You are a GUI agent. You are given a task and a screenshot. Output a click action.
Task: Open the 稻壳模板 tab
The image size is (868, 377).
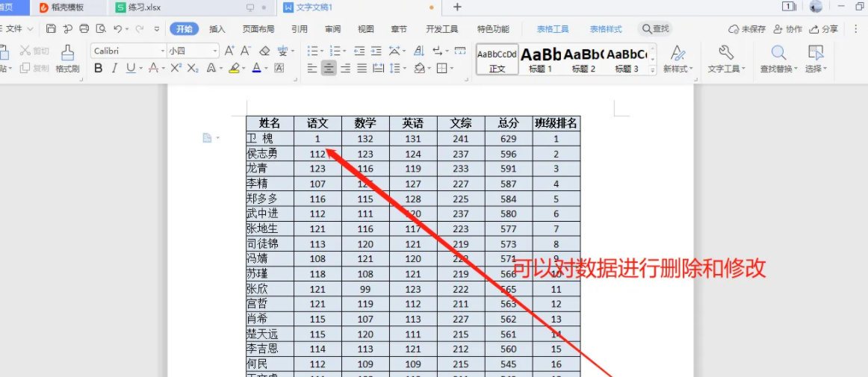[x=69, y=7]
